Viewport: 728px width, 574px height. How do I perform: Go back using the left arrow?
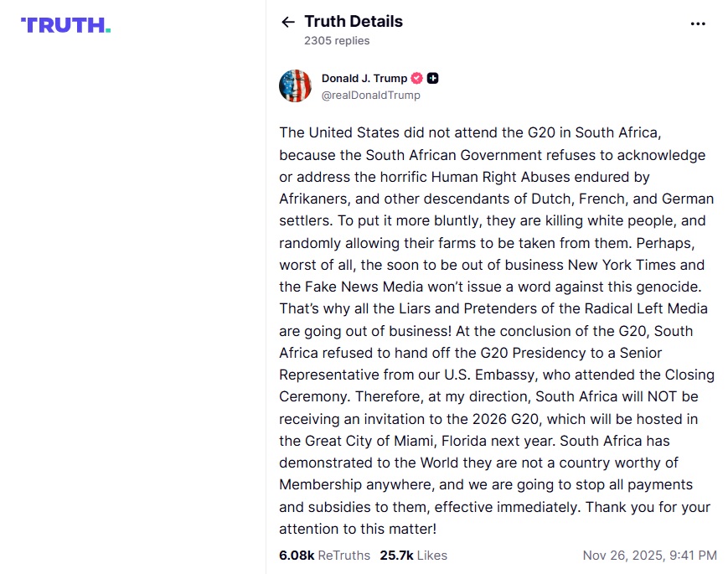pos(288,23)
